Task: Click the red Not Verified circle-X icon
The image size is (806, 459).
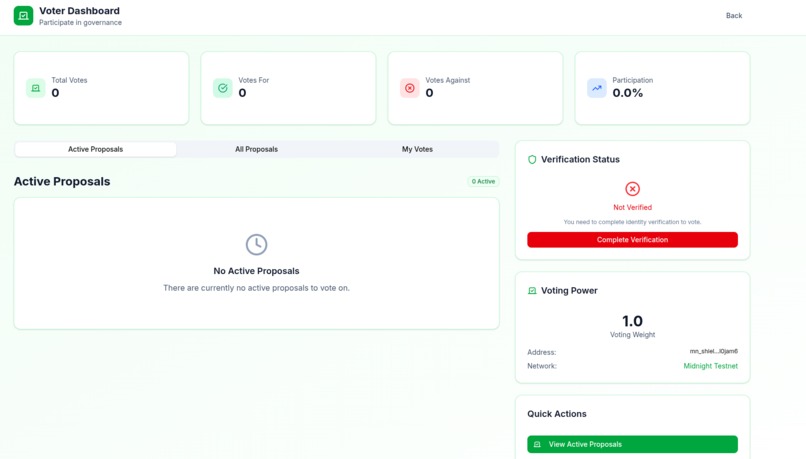Action: click(x=632, y=189)
